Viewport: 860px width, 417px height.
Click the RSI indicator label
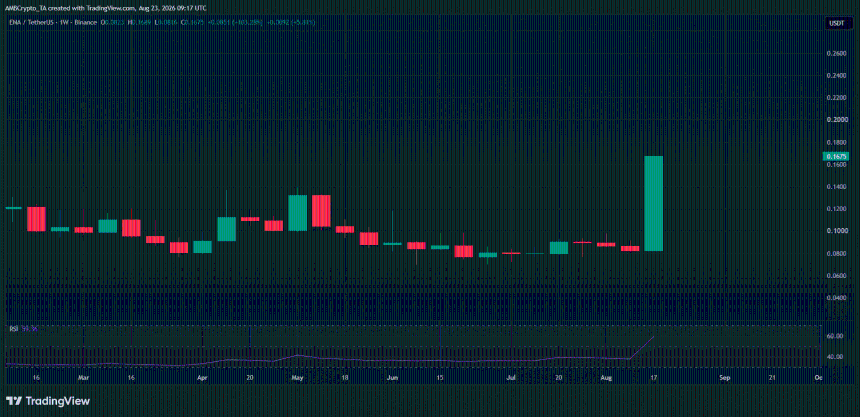point(12,329)
